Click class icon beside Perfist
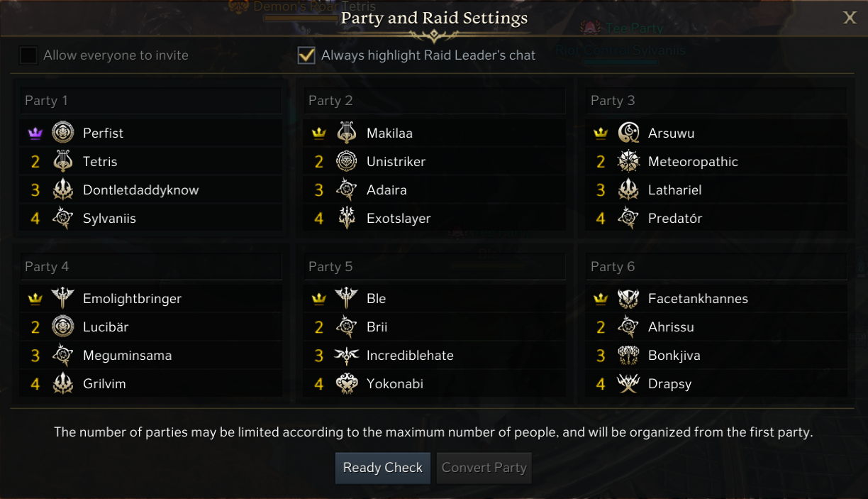Screen dimensions: 868x499 coord(63,133)
